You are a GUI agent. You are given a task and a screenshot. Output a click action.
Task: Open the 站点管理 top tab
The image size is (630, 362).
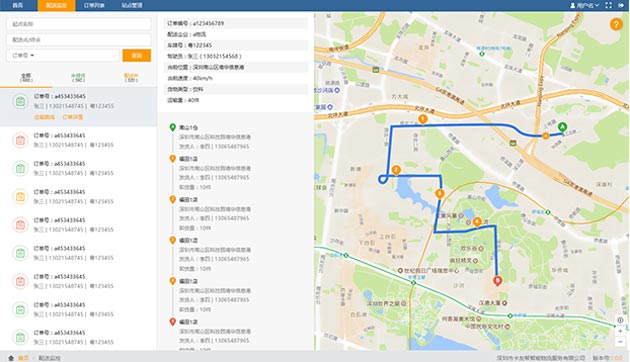pyautogui.click(x=132, y=5)
